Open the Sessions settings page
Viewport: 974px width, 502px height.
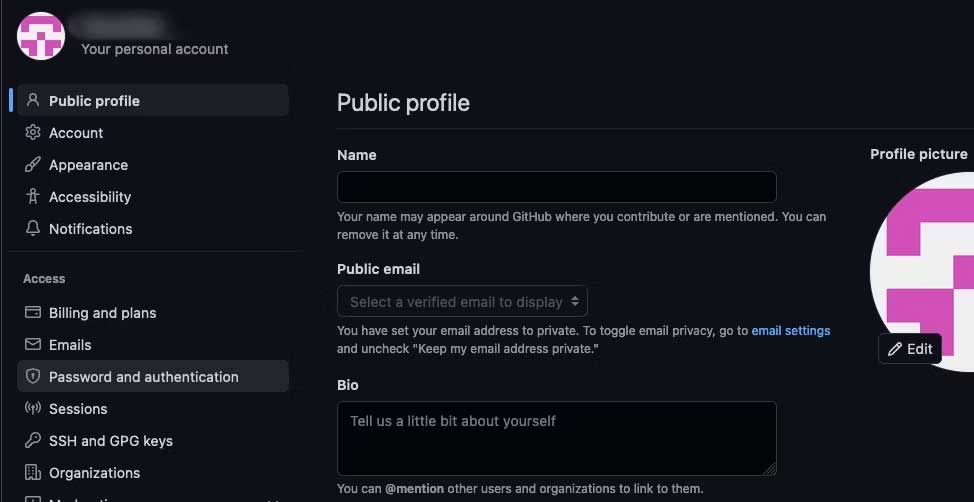coord(78,409)
